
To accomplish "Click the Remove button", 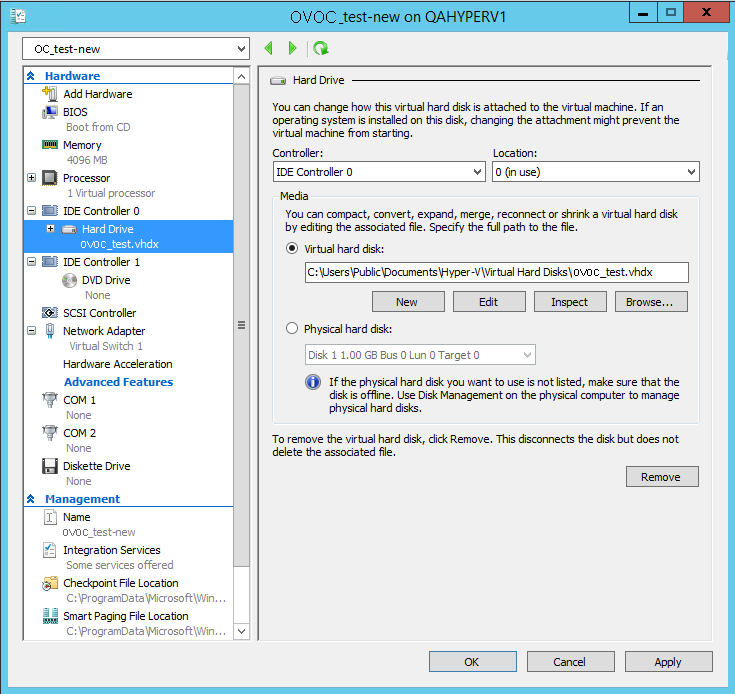I will [x=661, y=477].
